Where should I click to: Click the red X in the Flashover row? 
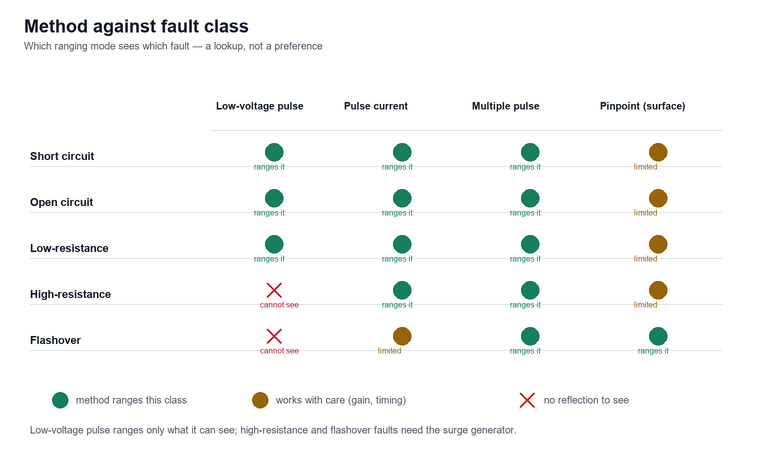[x=274, y=336]
